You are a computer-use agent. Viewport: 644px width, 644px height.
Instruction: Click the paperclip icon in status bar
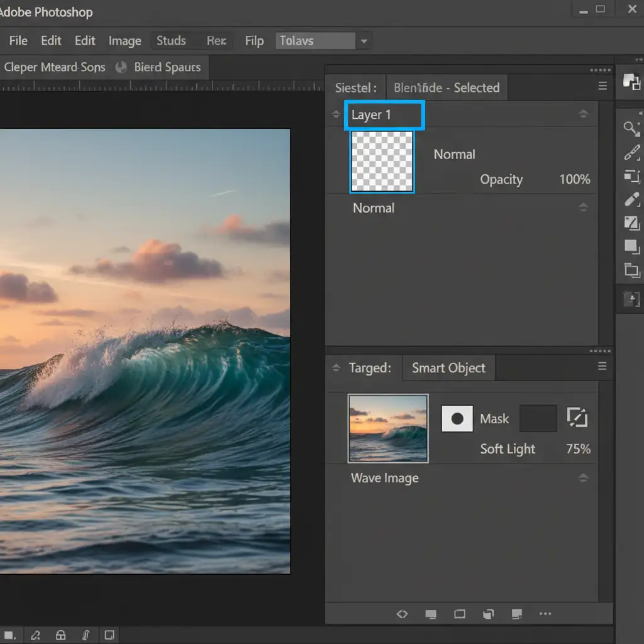click(85, 635)
